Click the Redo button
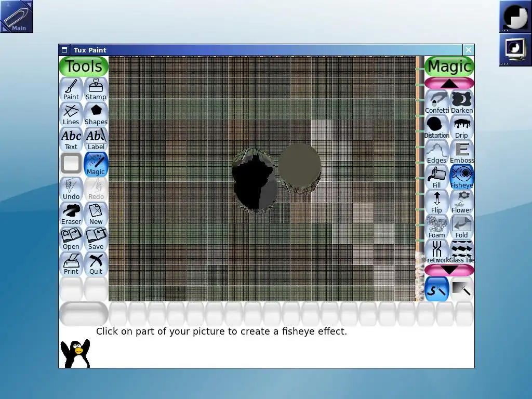 pyautogui.click(x=96, y=189)
